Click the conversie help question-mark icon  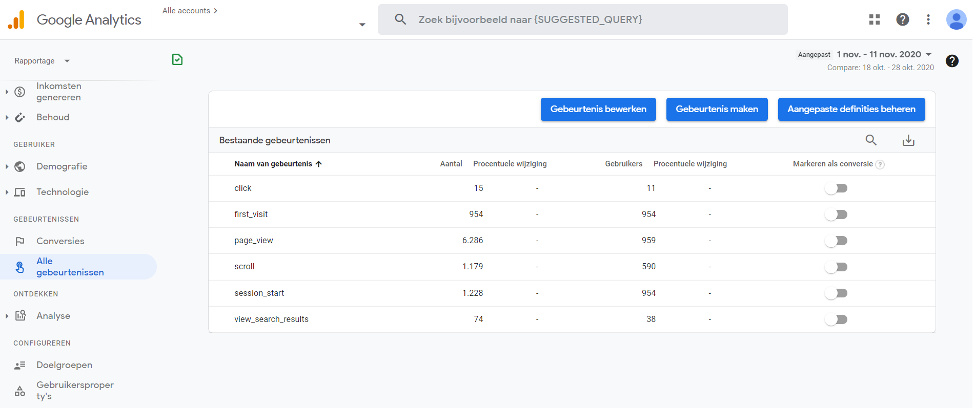pos(880,164)
